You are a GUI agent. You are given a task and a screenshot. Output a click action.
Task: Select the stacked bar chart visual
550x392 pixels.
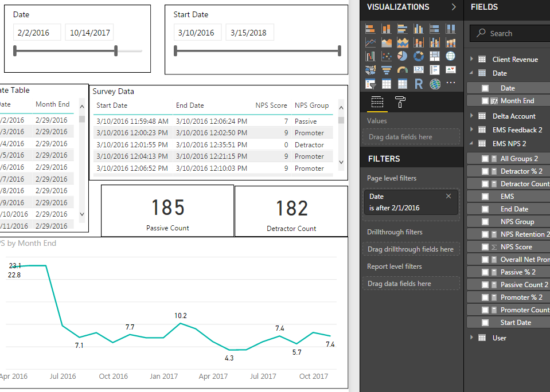coord(370,29)
